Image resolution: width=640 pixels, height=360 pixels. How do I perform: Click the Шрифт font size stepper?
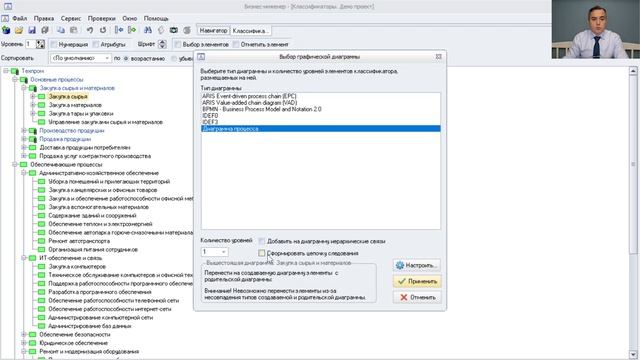click(x=162, y=44)
